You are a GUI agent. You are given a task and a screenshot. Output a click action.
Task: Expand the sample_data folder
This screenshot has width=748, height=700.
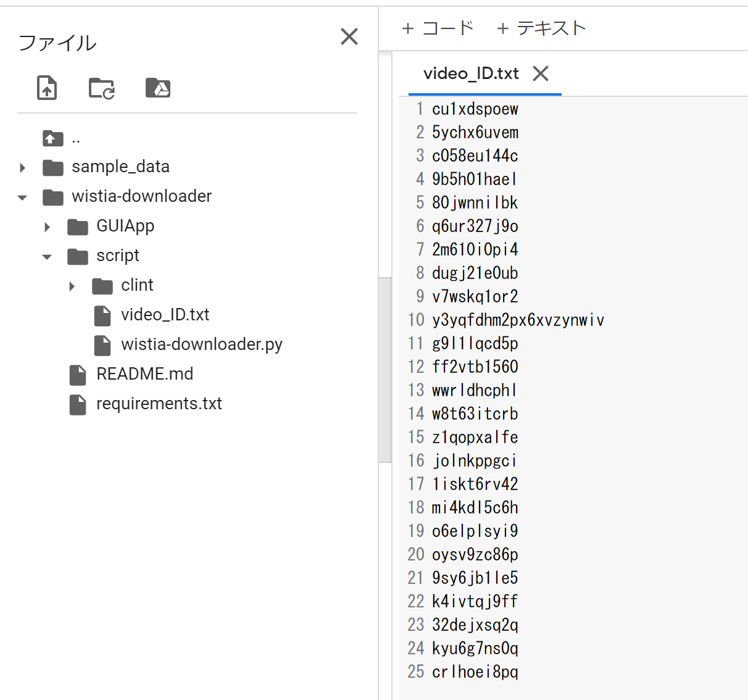tap(23, 167)
